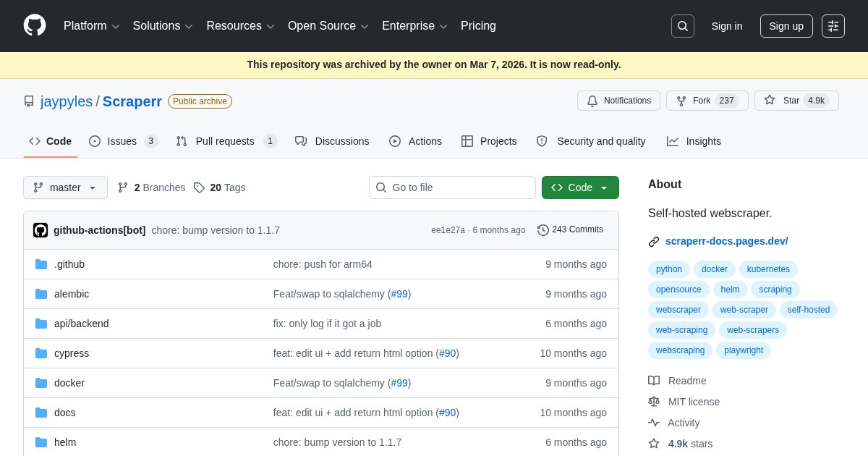
Task: Open the api/backend folder name
Action: tap(82, 324)
